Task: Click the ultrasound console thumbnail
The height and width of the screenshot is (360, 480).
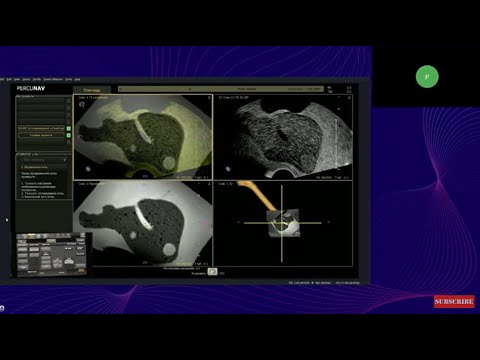Action: 51,254
